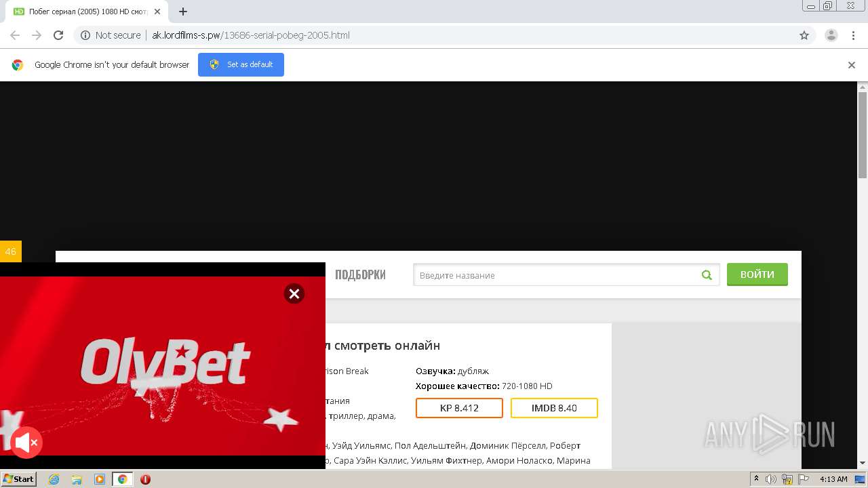Select Chrome in the taskbar

click(123, 479)
